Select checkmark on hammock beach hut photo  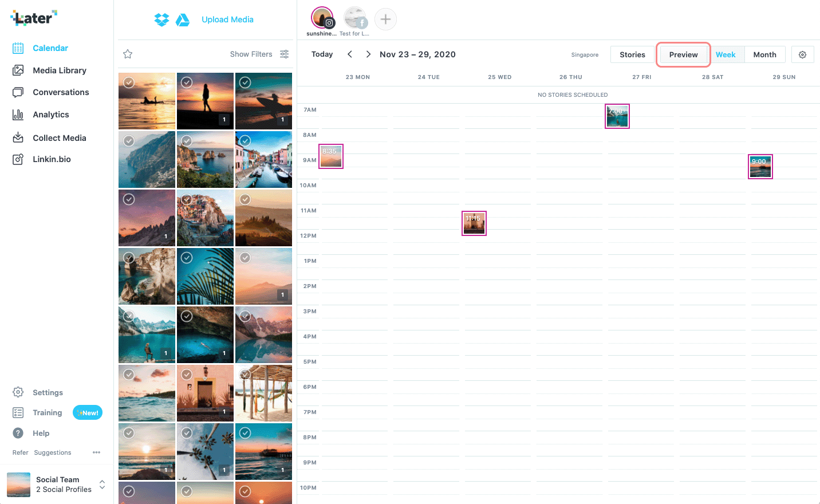tap(245, 375)
